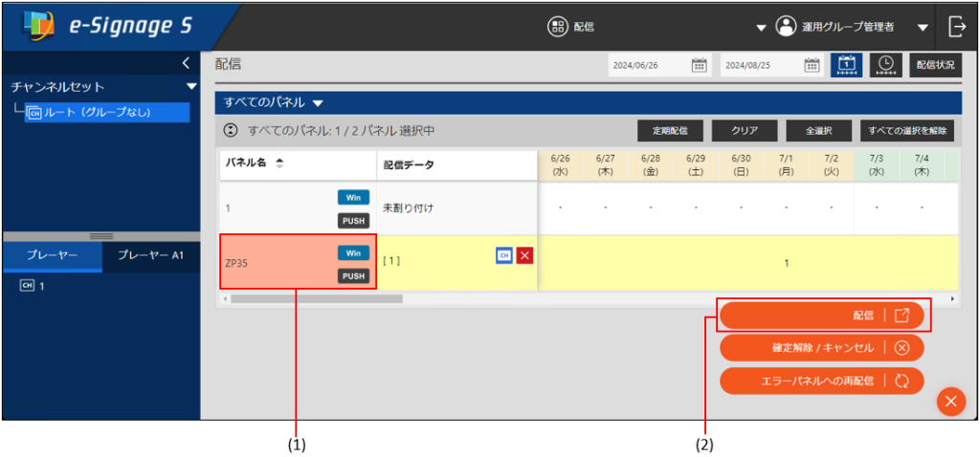Click PUSH badge on ZP35 row
The image size is (980, 457).
tap(354, 275)
